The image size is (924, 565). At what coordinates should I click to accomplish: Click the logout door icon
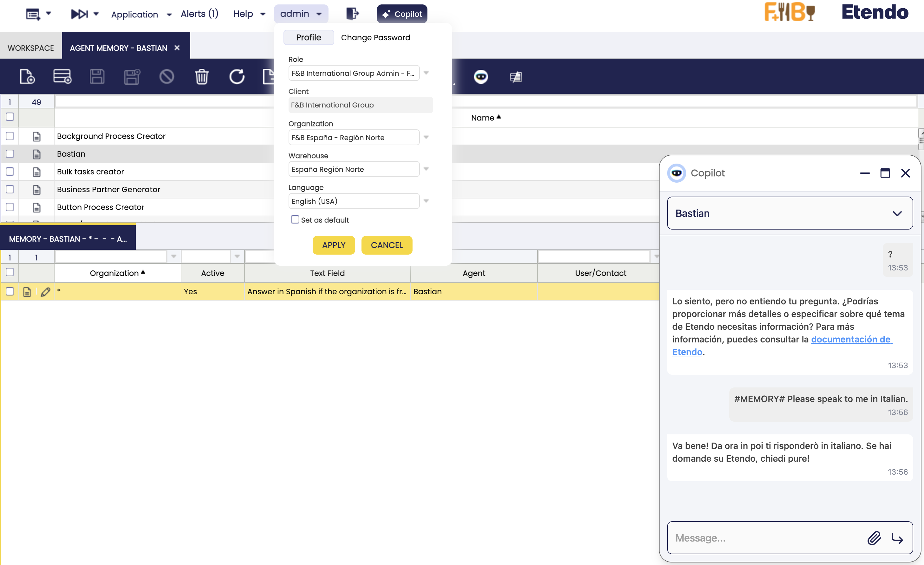352,14
